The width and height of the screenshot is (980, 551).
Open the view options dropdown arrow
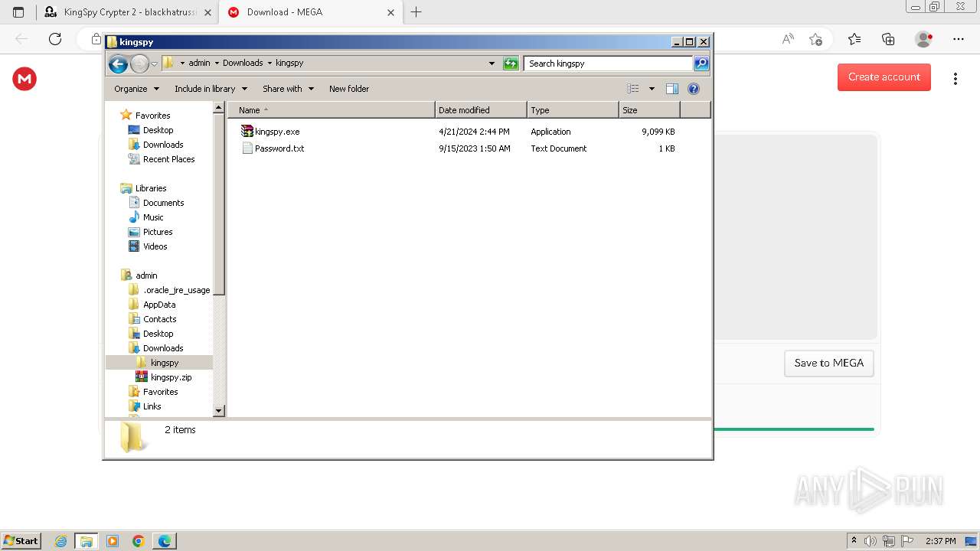click(x=652, y=89)
